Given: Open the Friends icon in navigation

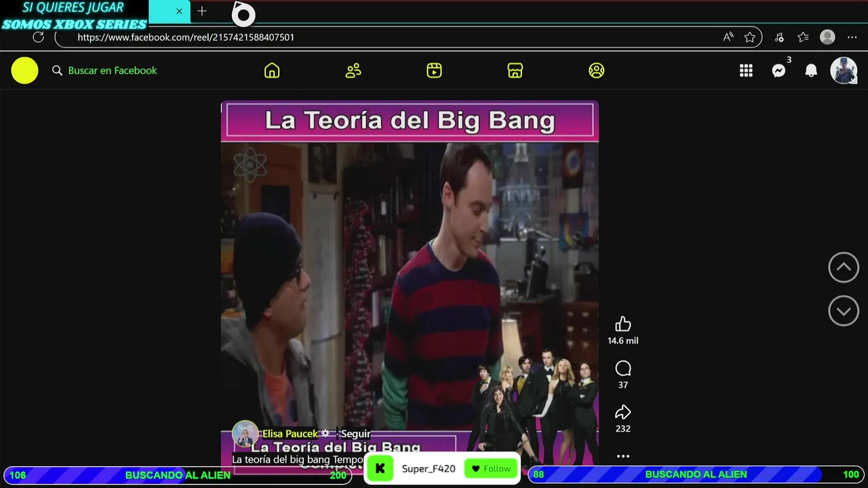Looking at the screenshot, I should coord(353,70).
